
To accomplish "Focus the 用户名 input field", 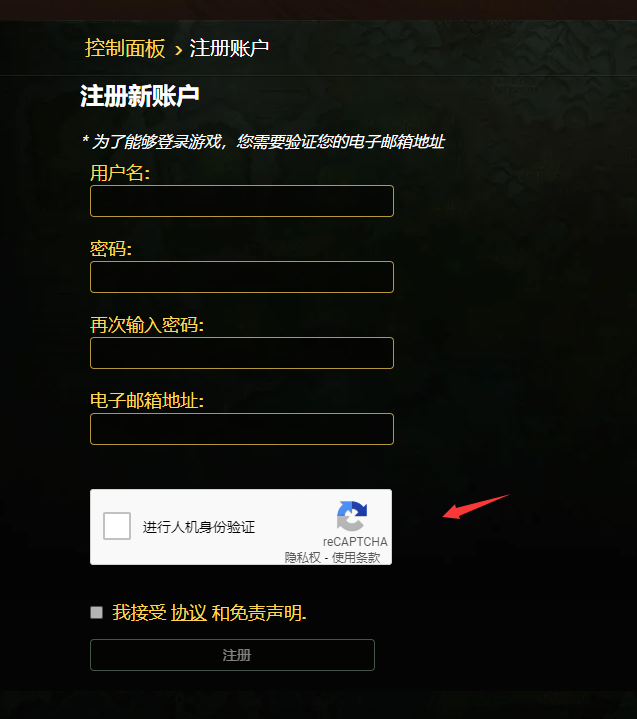I will pyautogui.click(x=242, y=201).
